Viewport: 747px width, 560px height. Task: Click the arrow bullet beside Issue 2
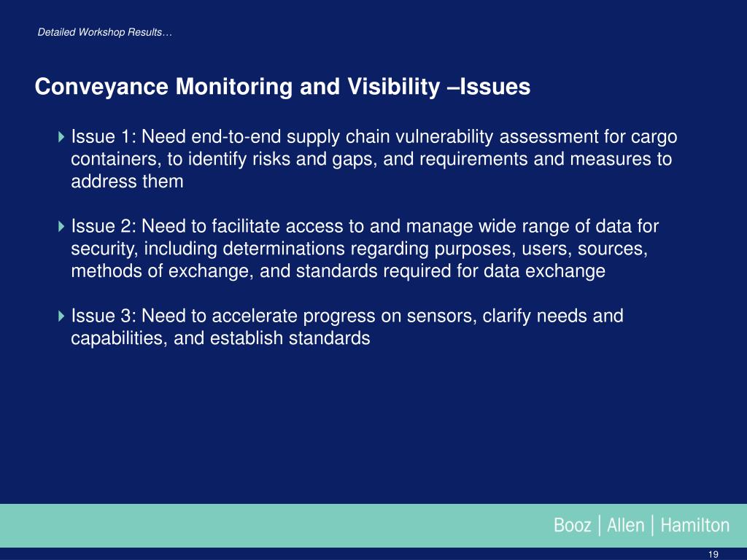pyautogui.click(x=61, y=226)
